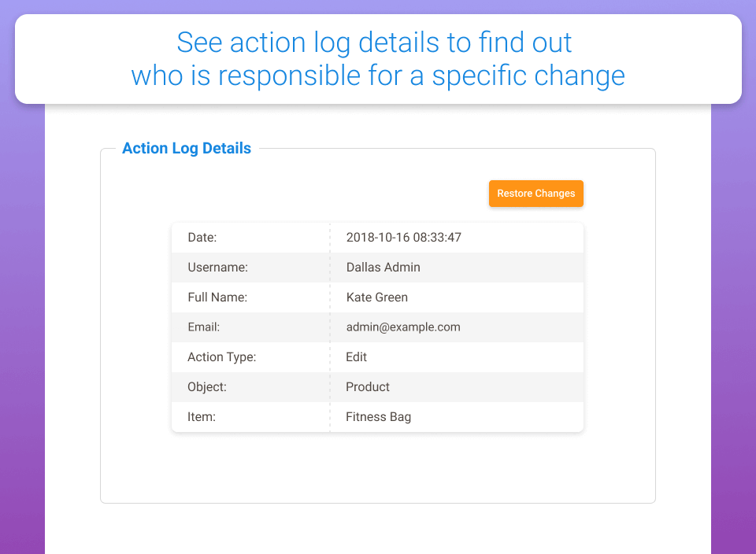
Task: Click the Edit action type value
Action: coord(356,356)
